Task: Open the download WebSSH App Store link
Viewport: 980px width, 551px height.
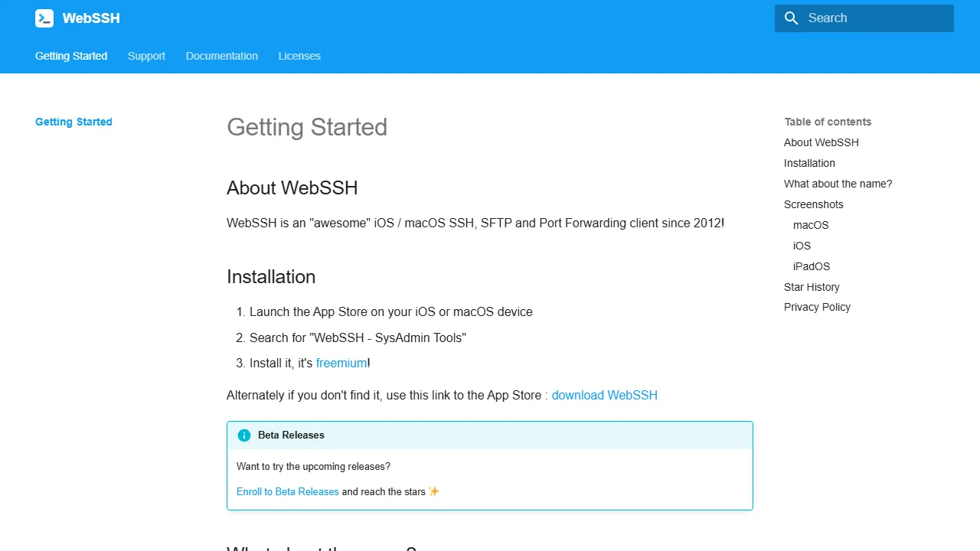Action: 604,395
